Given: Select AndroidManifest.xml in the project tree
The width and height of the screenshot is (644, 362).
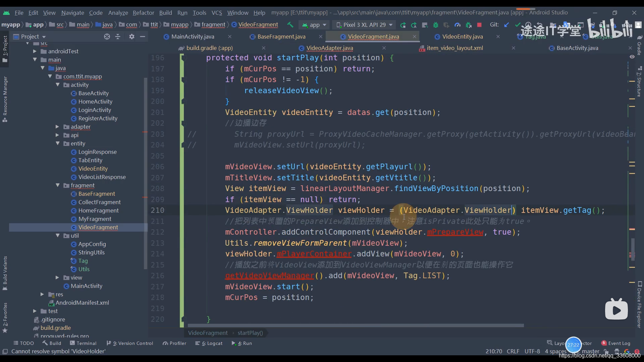Looking at the screenshot, I should (82, 303).
